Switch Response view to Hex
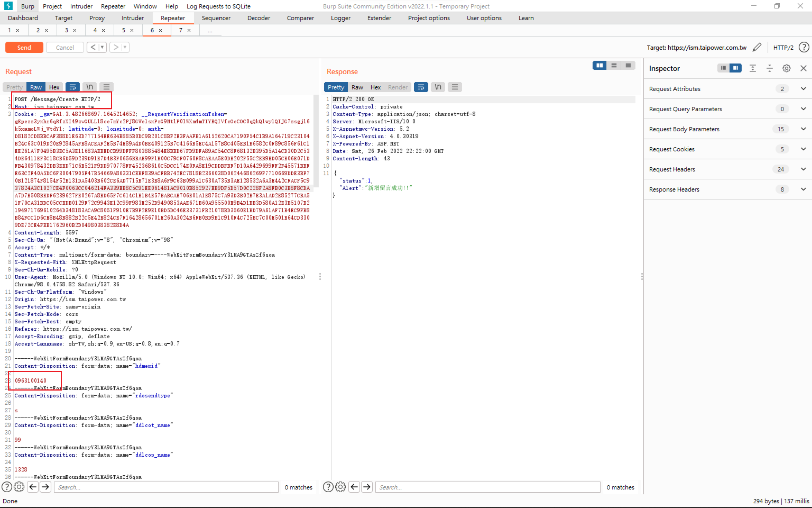Image resolution: width=812 pixels, height=508 pixels. click(376, 87)
